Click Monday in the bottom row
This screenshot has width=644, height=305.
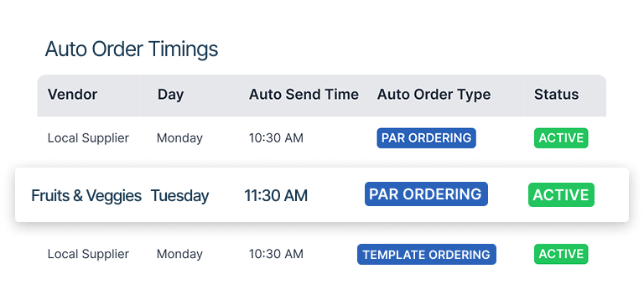coord(179,254)
